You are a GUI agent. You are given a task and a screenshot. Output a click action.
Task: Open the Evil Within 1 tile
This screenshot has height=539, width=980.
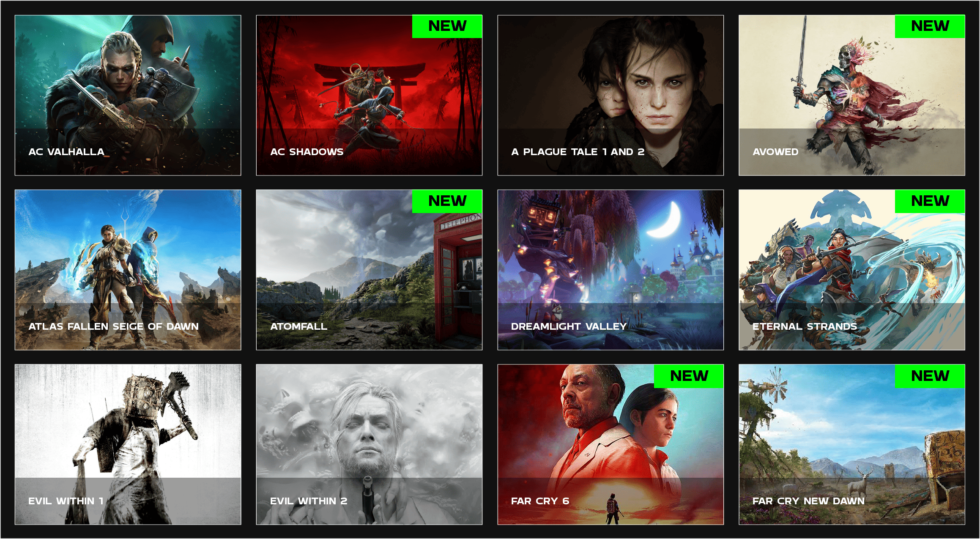(x=128, y=444)
